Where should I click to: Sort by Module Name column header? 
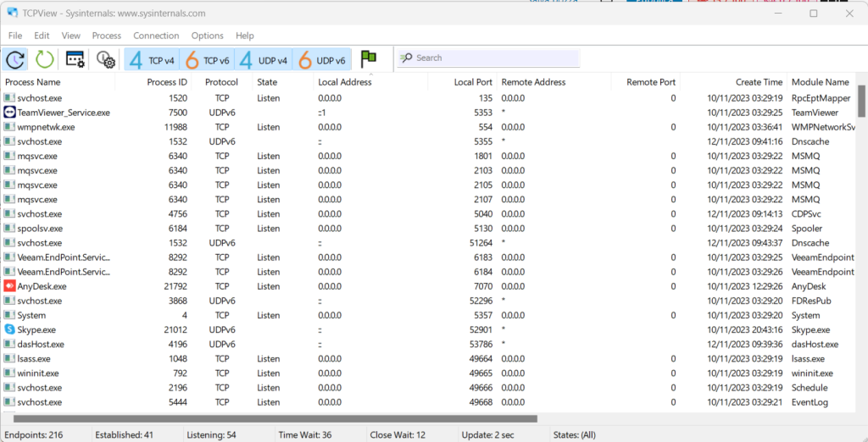820,82
